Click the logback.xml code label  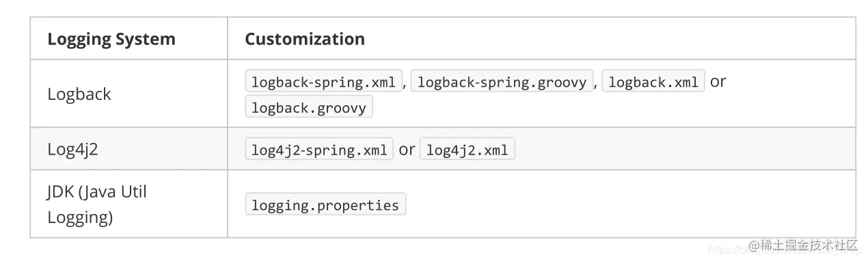point(653,83)
